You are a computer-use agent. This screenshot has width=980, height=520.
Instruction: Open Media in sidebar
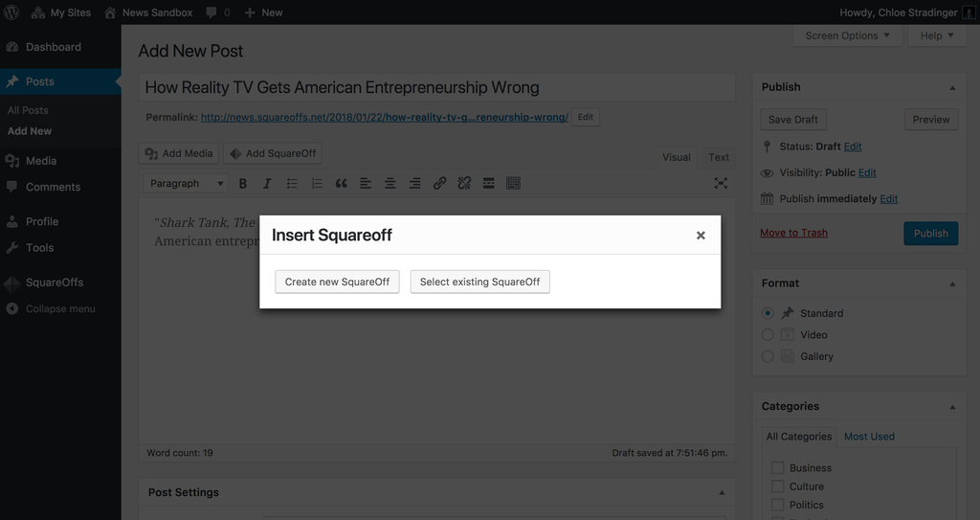[60, 161]
